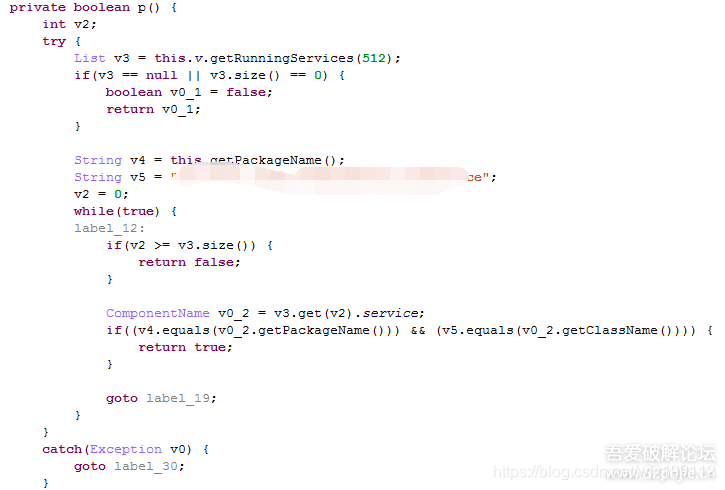Click the 'return v0_1;' statement
This screenshot has width=725, height=490.
153,110
